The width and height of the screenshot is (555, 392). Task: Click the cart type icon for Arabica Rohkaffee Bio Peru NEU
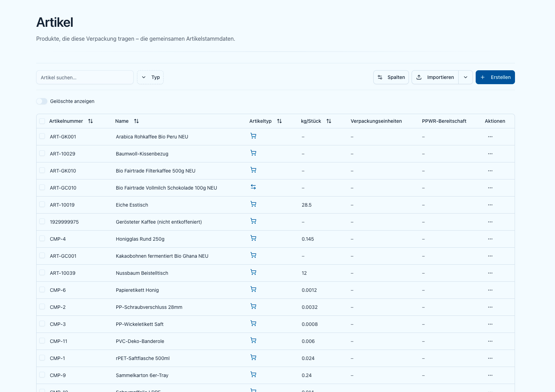pyautogui.click(x=253, y=136)
